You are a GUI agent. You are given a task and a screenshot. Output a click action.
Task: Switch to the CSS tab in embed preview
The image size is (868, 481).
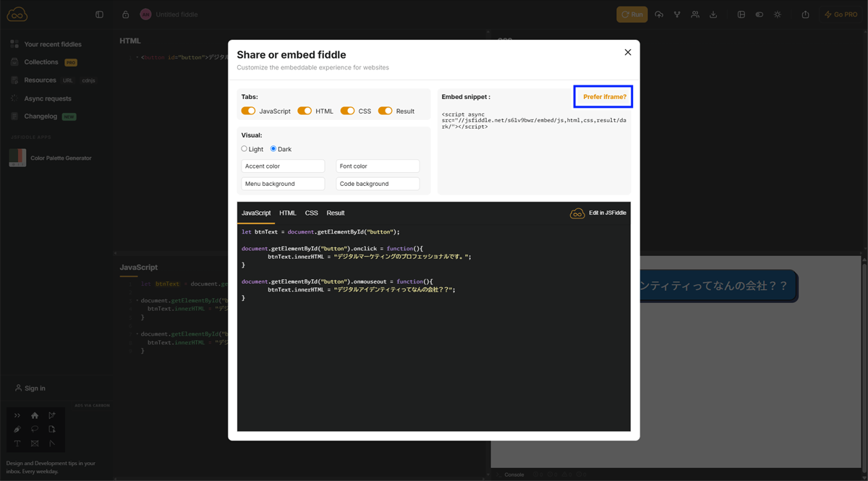click(312, 213)
